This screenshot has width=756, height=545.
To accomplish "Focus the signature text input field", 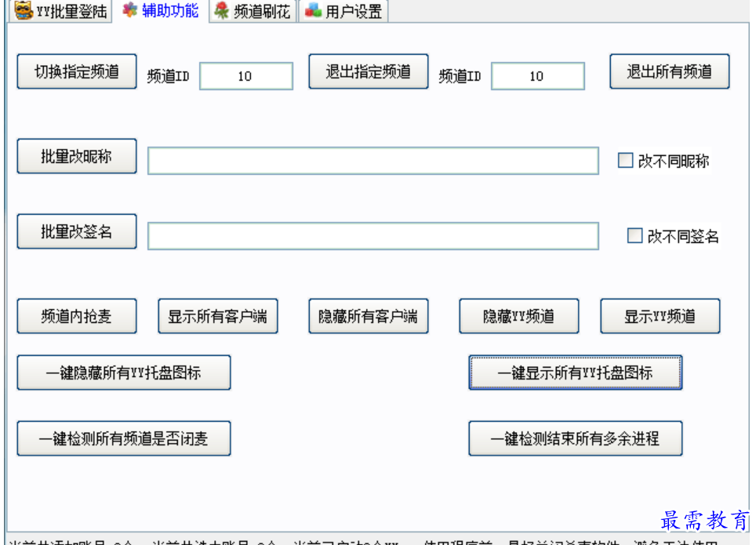I will (x=373, y=236).
